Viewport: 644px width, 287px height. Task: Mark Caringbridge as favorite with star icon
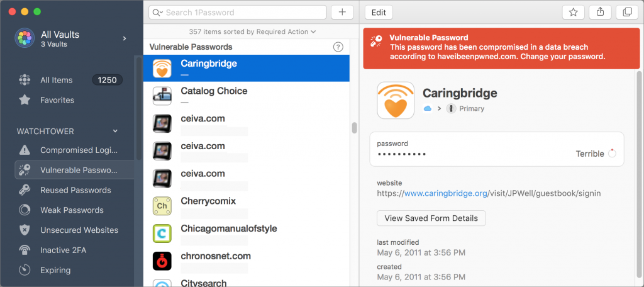tap(574, 13)
